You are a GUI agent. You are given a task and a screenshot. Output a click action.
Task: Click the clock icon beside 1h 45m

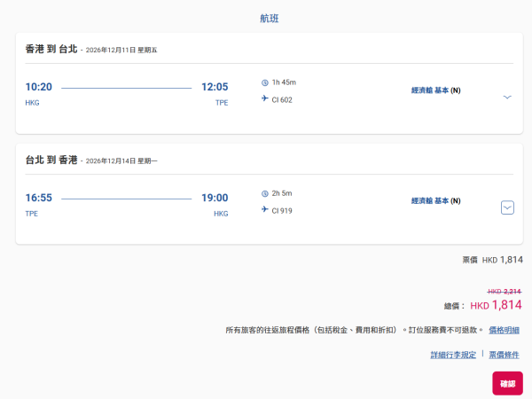click(x=264, y=82)
